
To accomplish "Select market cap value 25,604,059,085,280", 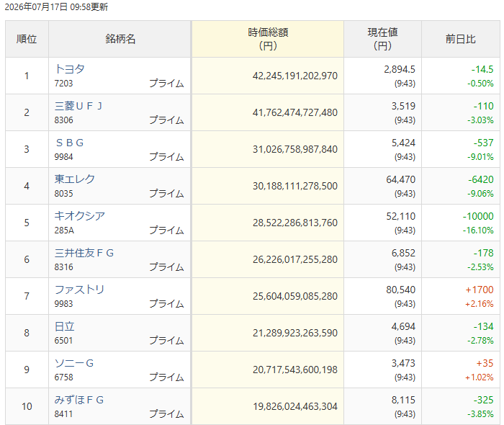I will point(294,296).
